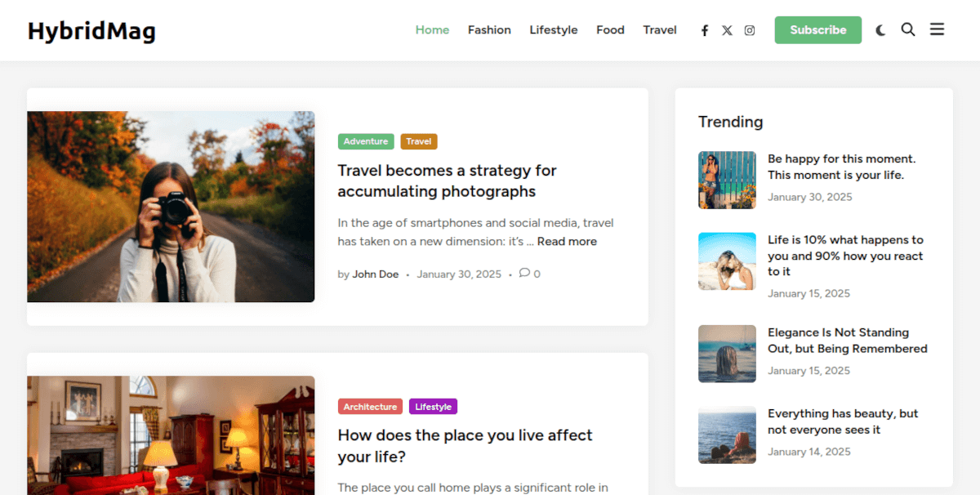Open the X (Twitter) social icon

[727, 30]
